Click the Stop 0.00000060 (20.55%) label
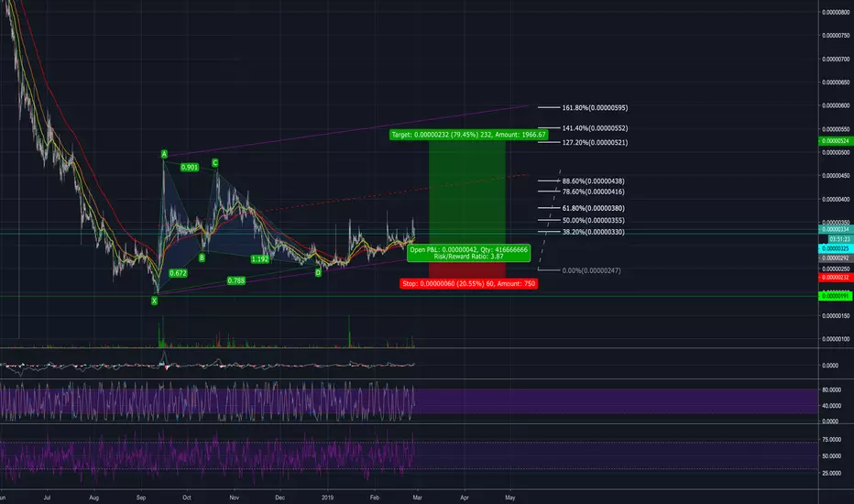The image size is (854, 504). 468,283
